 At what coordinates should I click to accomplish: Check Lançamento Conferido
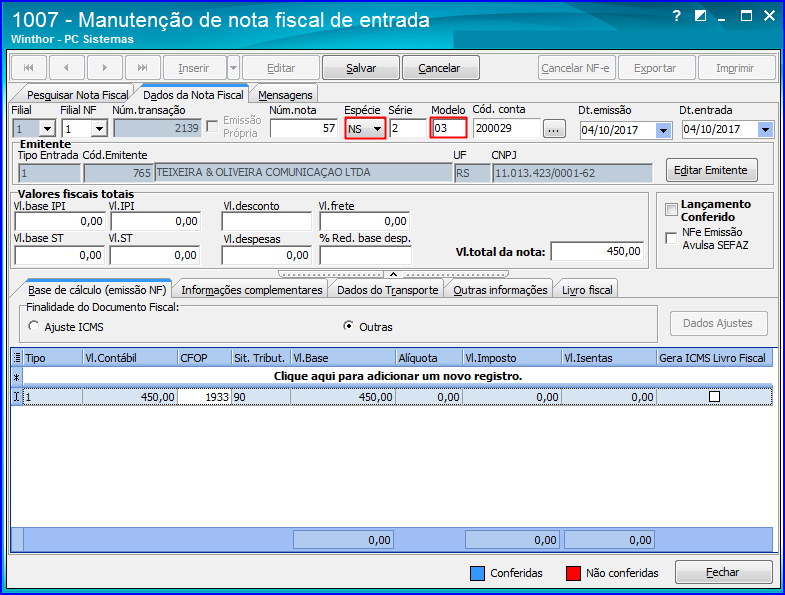click(671, 209)
